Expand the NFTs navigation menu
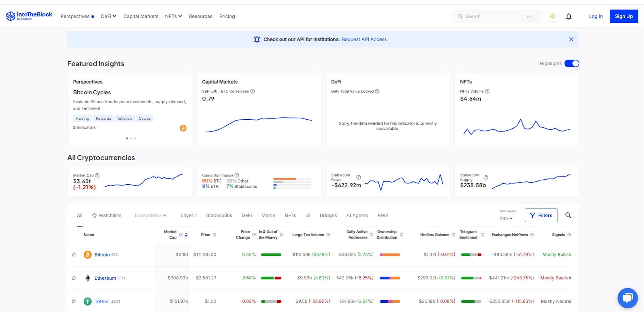The image size is (644, 312). [173, 16]
